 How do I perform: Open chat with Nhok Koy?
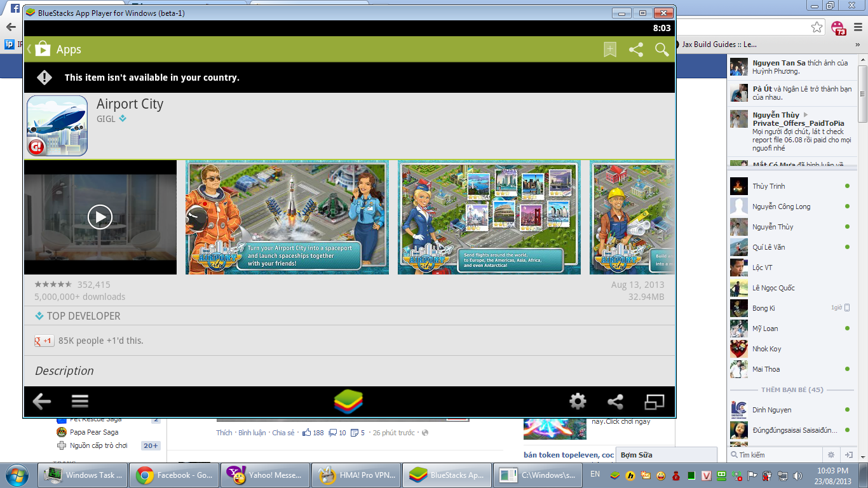pos(791,349)
